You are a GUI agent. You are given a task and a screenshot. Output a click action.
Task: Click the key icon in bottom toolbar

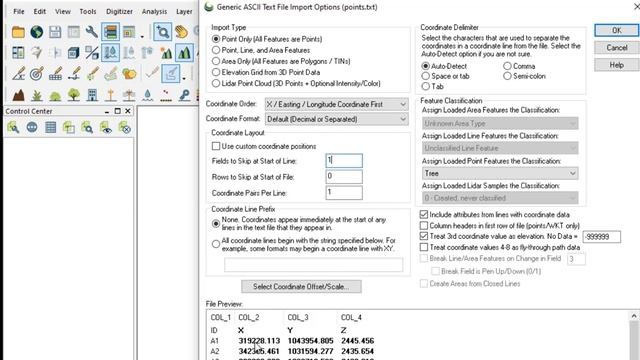184,95
